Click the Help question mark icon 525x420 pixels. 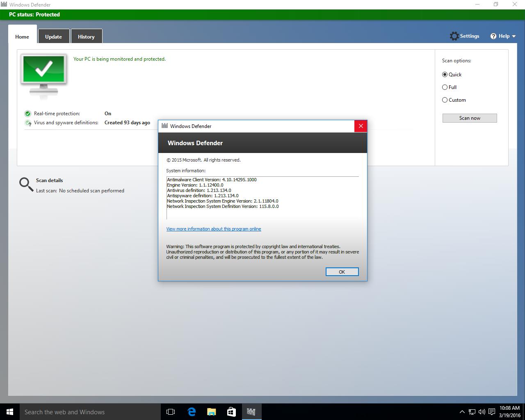click(x=493, y=36)
